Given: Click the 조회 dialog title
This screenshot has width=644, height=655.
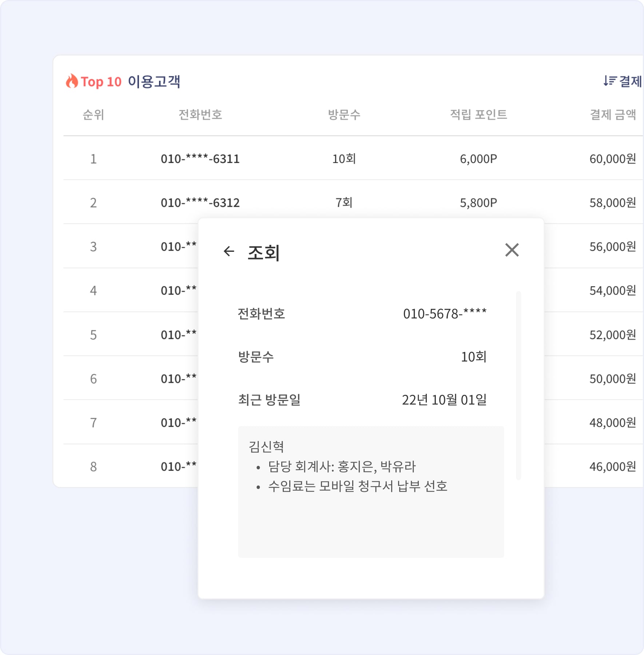Looking at the screenshot, I should click(x=263, y=253).
